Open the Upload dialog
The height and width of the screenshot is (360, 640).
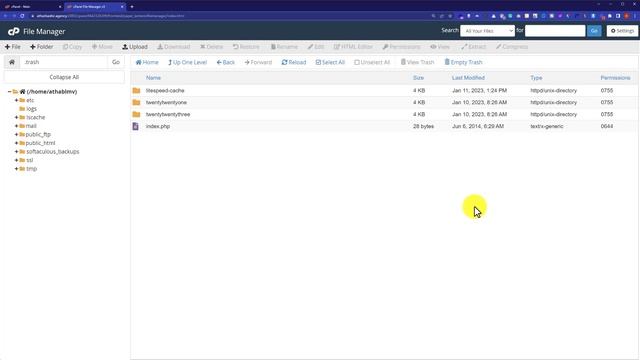(x=135, y=47)
